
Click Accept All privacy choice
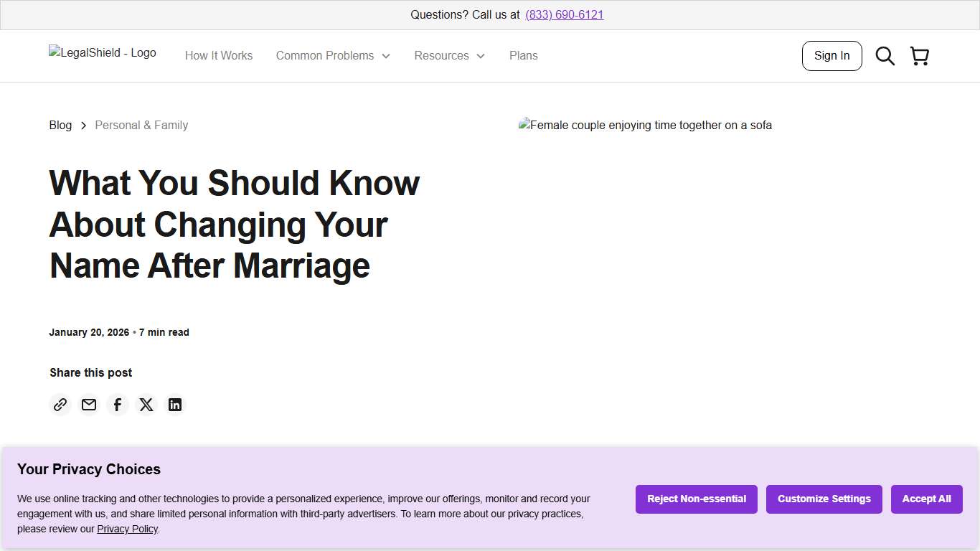point(926,499)
